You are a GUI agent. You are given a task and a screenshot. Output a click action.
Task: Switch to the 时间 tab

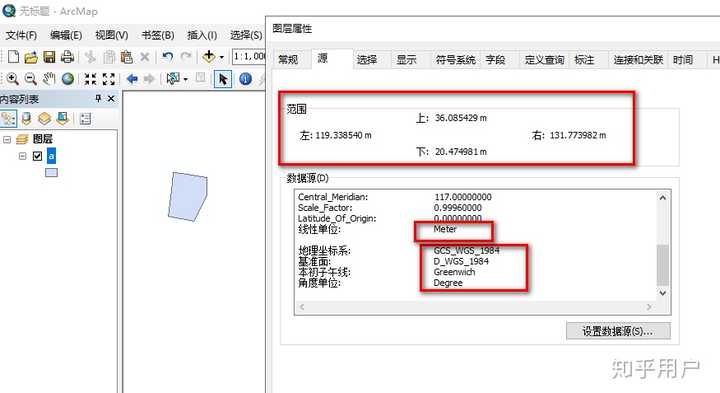pyautogui.click(x=683, y=60)
